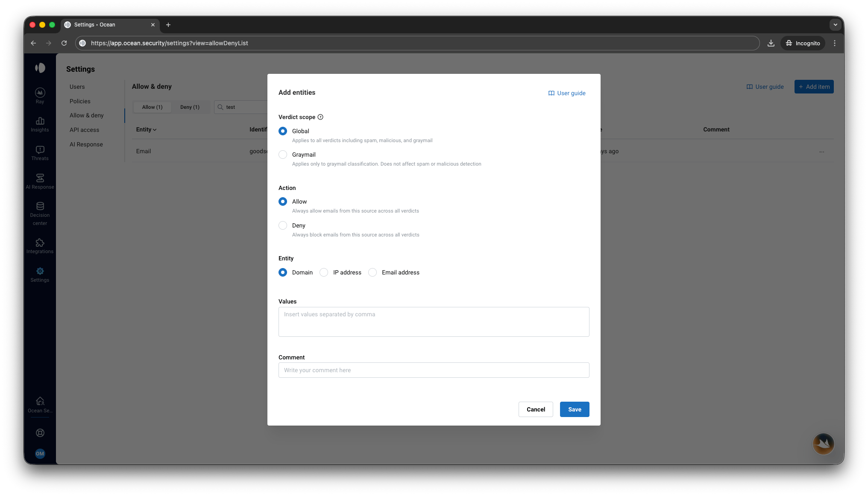This screenshot has height=496, width=868.
Task: Open Threats in the sidebar
Action: point(40,153)
